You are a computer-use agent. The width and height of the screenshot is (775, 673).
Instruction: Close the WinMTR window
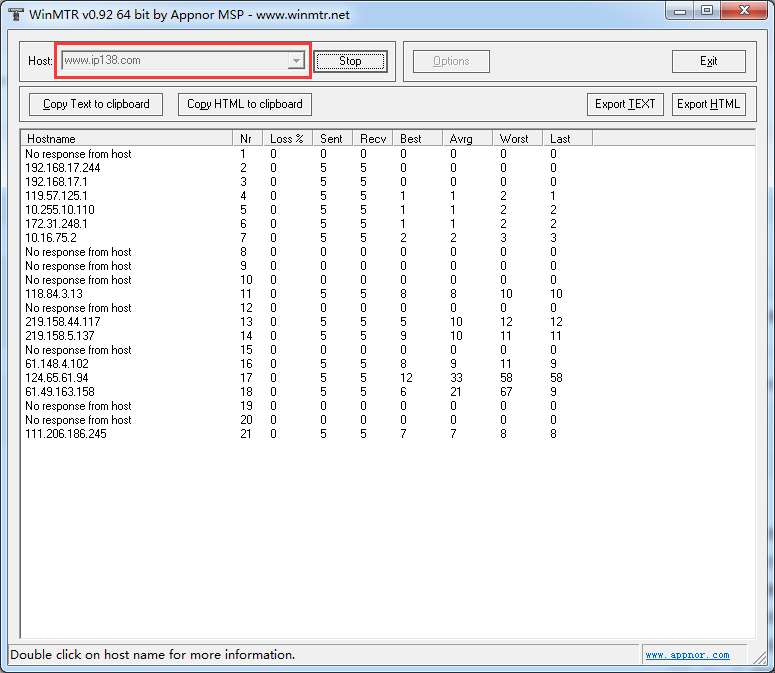point(744,11)
